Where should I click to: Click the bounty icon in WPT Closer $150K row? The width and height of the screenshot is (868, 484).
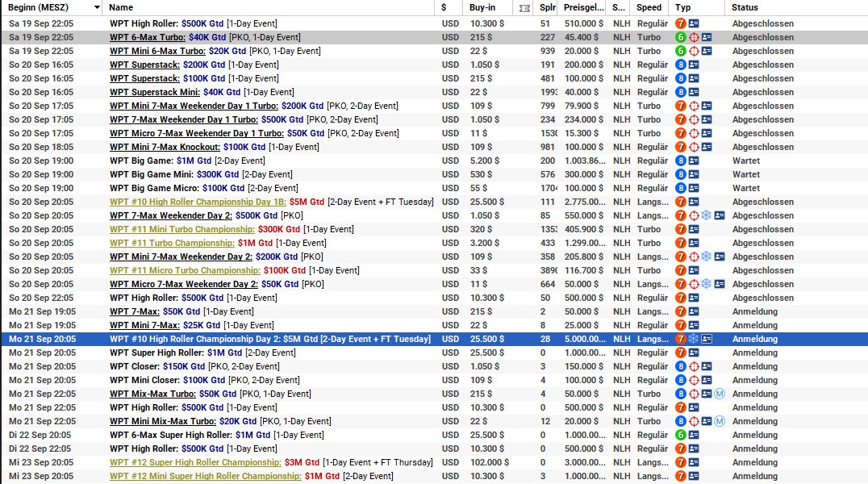tap(694, 366)
